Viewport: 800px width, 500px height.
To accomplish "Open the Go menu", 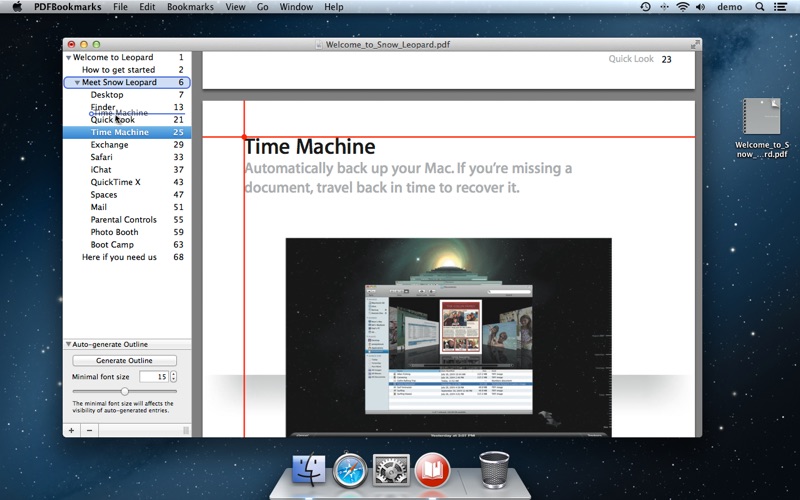I will 262,7.
